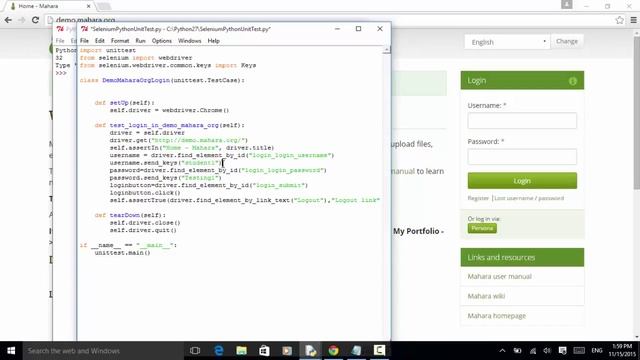Open Lost username / password link
640x360 pixels.
pyautogui.click(x=529, y=198)
